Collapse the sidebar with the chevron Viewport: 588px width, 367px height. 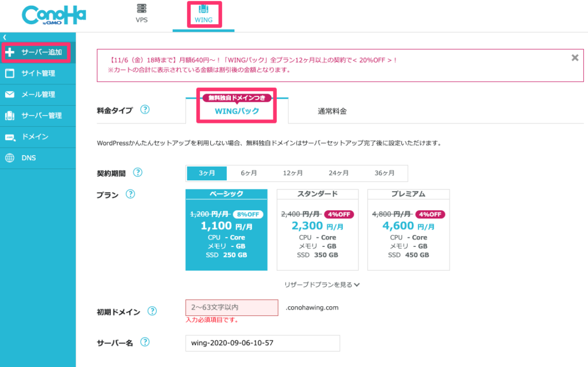tap(5, 37)
